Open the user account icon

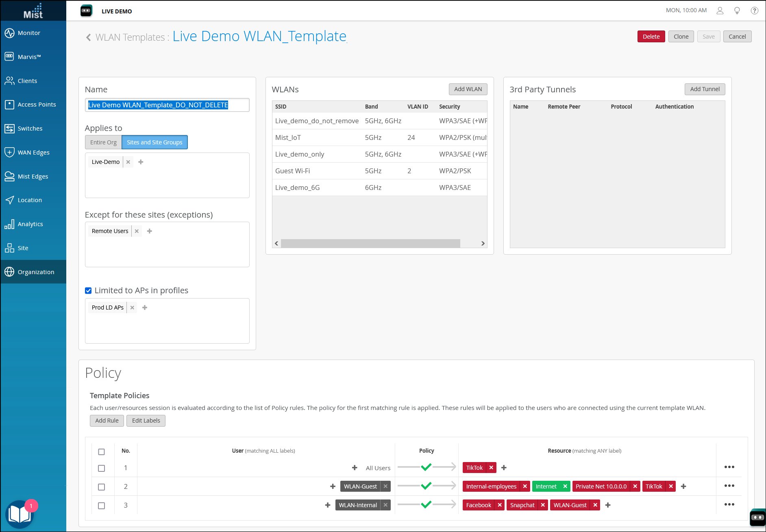[720, 11]
